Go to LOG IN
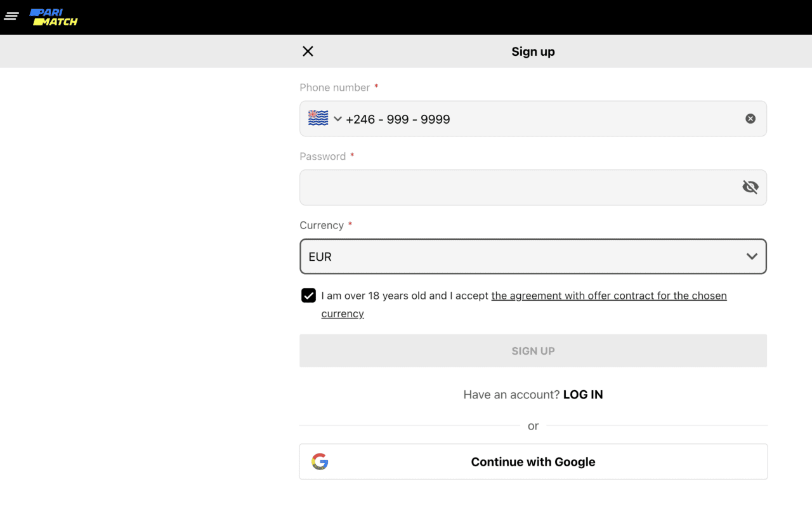 [x=583, y=395]
